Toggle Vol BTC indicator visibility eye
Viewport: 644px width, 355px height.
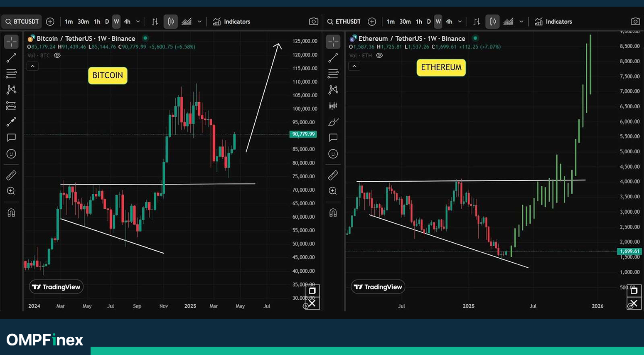(57, 55)
